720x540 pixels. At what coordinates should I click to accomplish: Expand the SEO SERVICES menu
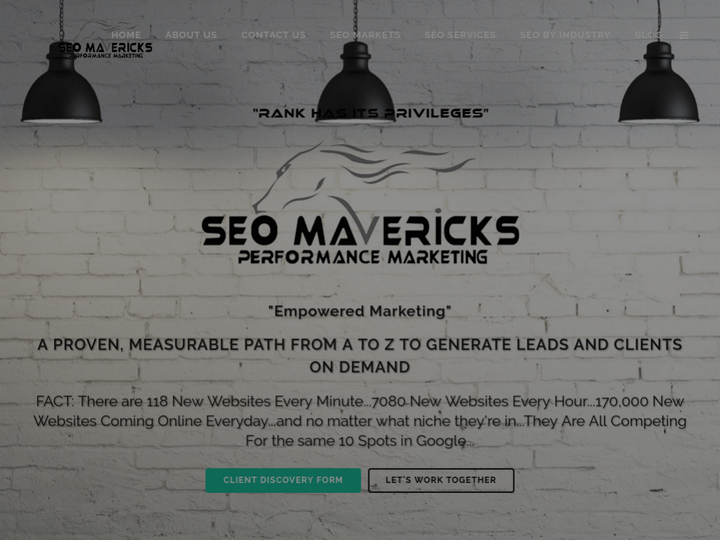pos(460,35)
